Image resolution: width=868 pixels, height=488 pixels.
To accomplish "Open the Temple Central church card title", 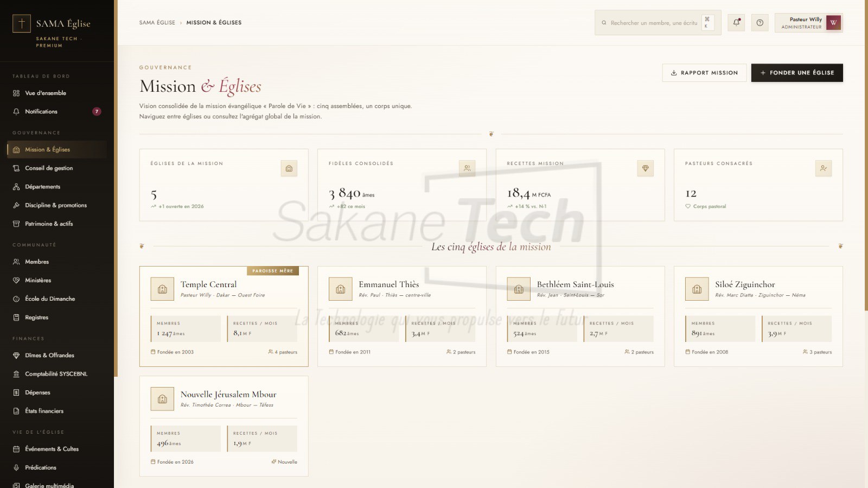I will [x=208, y=284].
